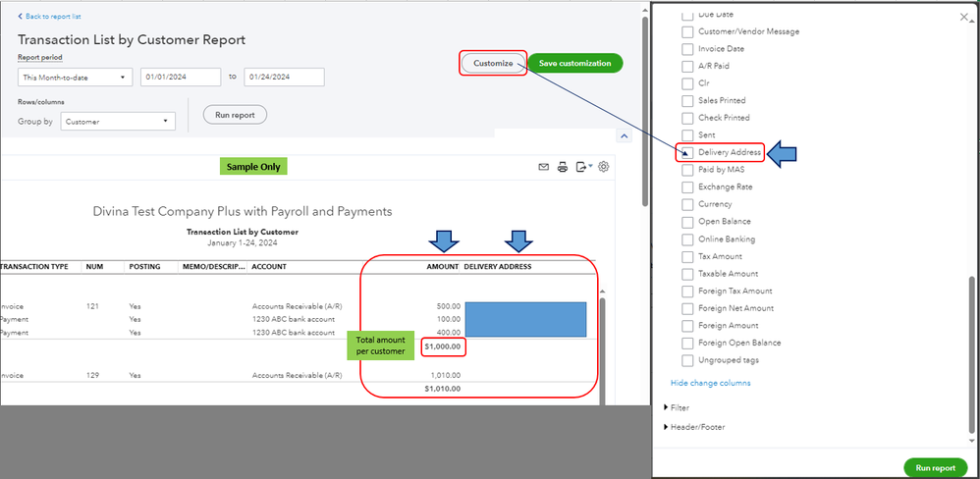Click Run report button in customize panel
The width and height of the screenshot is (980, 479).
point(936,468)
